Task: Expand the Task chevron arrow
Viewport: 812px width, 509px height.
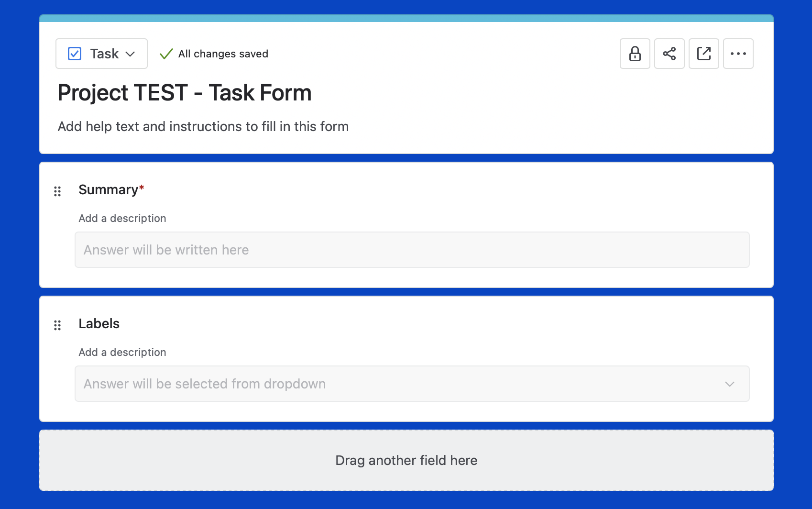Action: tap(130, 54)
